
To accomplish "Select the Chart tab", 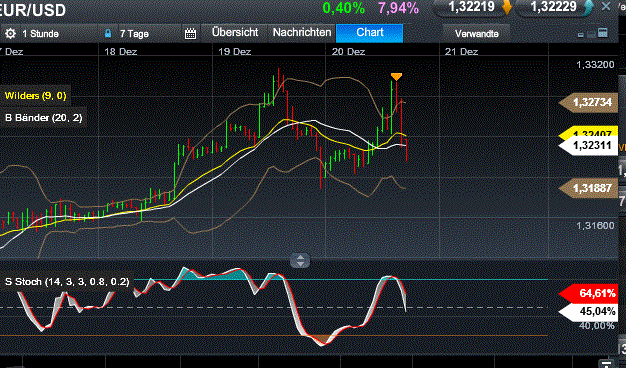I will click(x=370, y=33).
